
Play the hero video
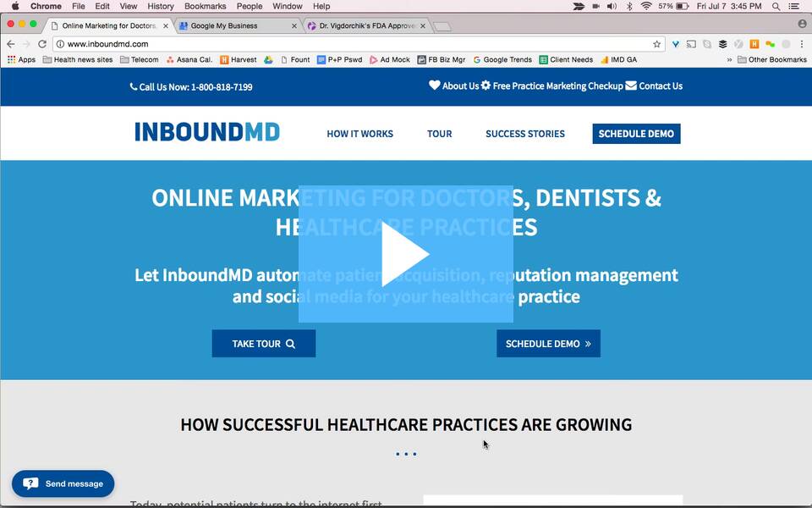point(405,254)
